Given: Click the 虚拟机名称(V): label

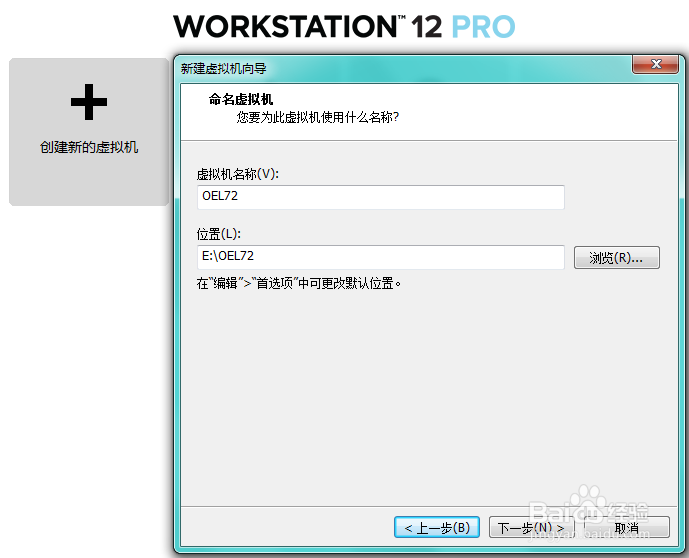Looking at the screenshot, I should click(238, 174).
